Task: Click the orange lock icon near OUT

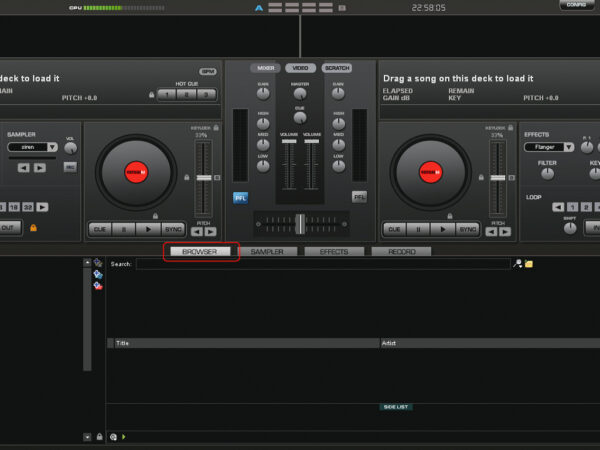Action: [33, 228]
